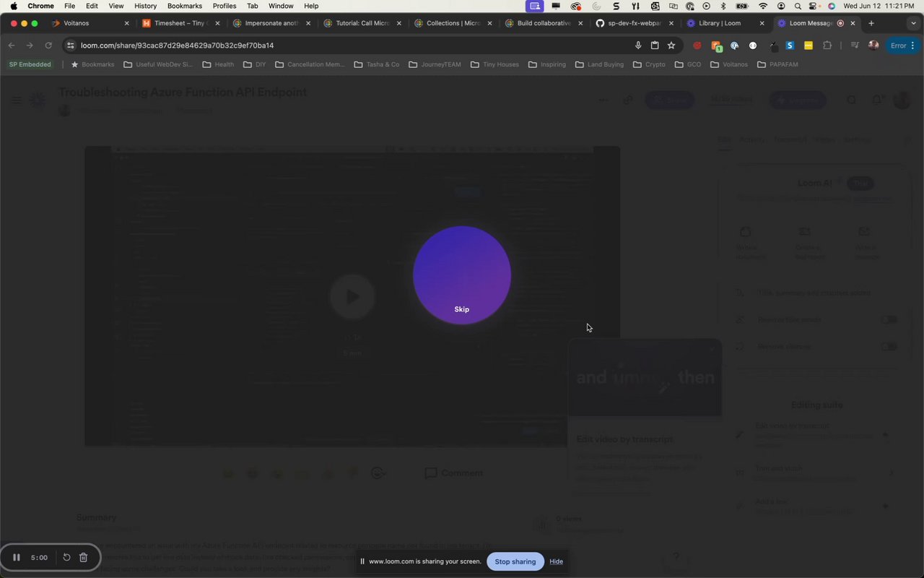Hide the screen sharing notification bar
The width and height of the screenshot is (924, 578).
(x=556, y=561)
